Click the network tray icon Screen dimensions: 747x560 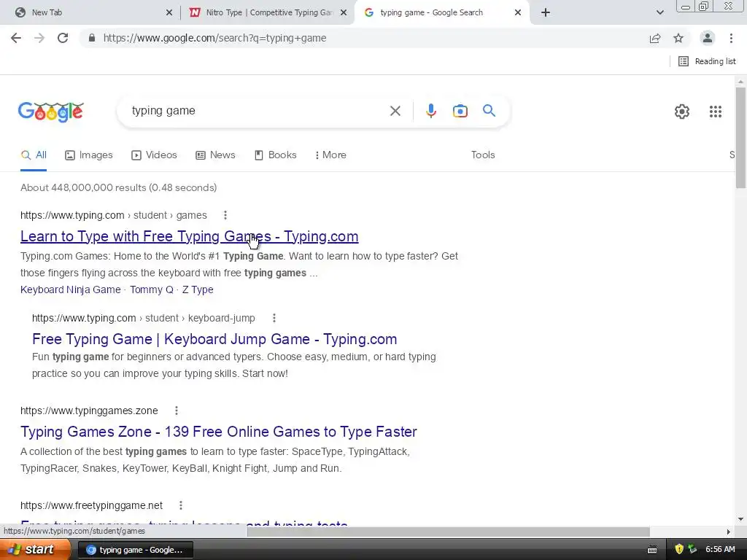692,550
